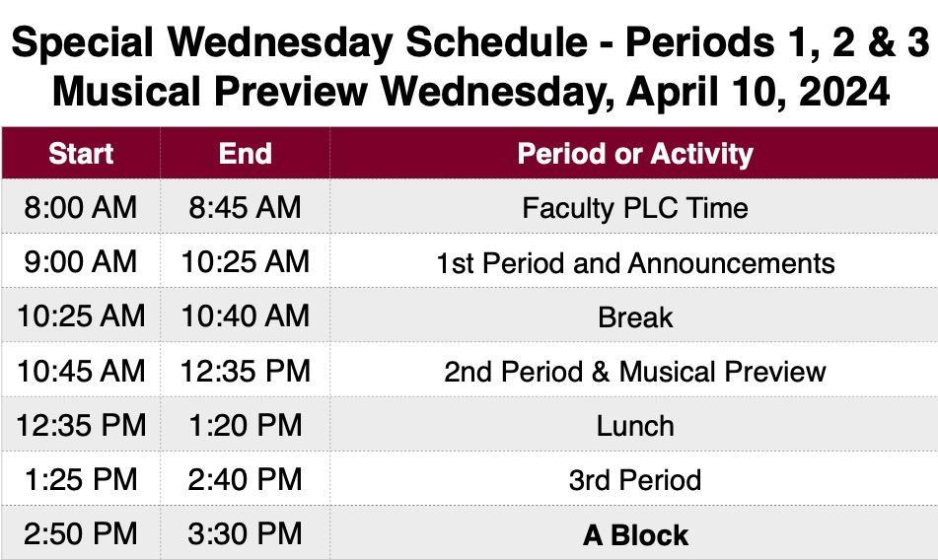Click the 9:00 AM start time
This screenshot has height=560, width=938.
[x=81, y=262]
